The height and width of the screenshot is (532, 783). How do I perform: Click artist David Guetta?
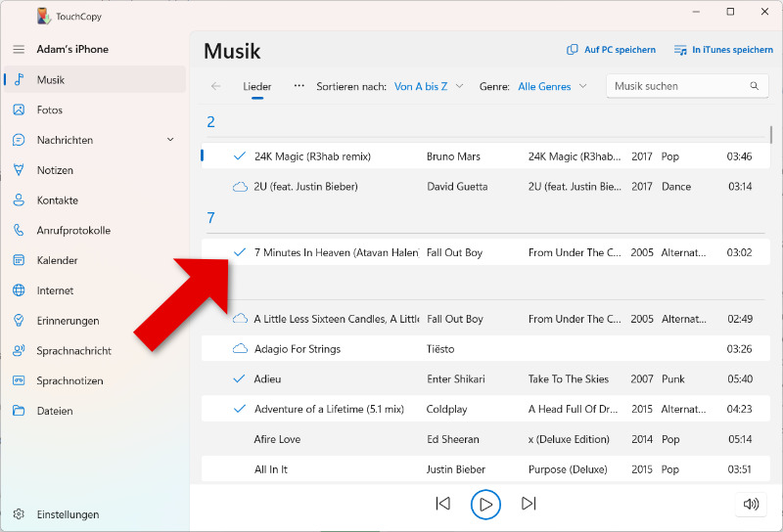457,187
